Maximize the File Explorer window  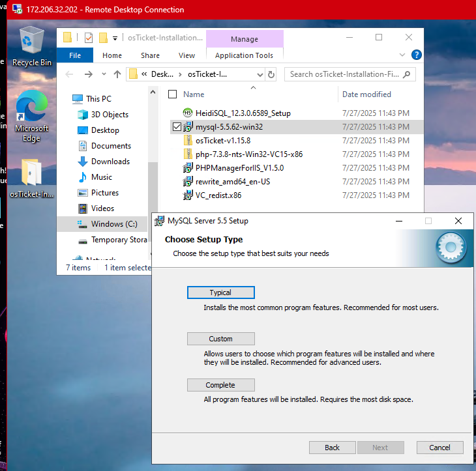[x=379, y=37]
